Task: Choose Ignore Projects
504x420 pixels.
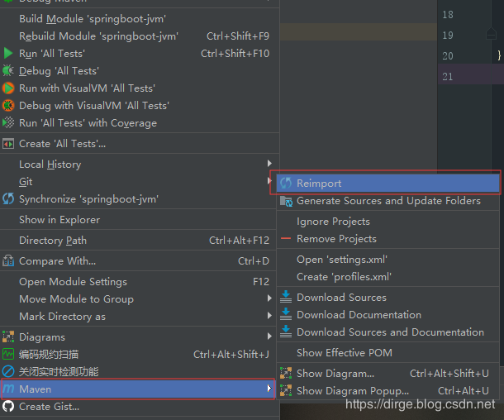Action: tap(388, 222)
